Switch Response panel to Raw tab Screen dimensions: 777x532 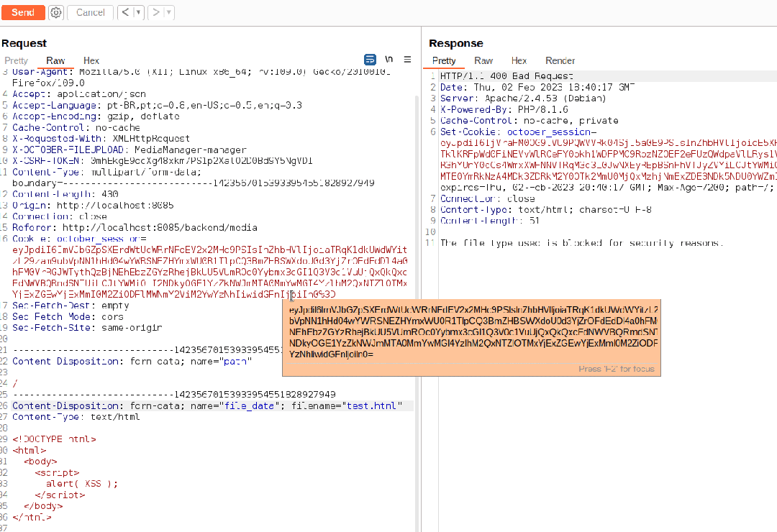(483, 60)
